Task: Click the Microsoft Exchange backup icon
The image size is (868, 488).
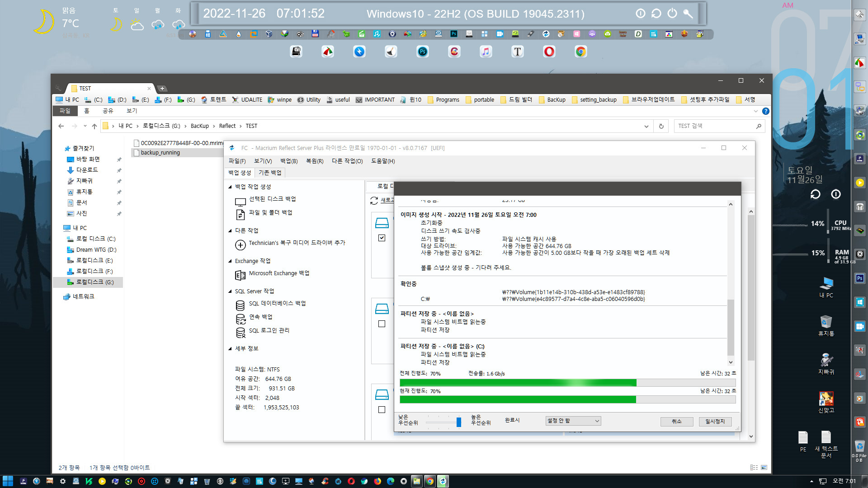Action: point(241,275)
